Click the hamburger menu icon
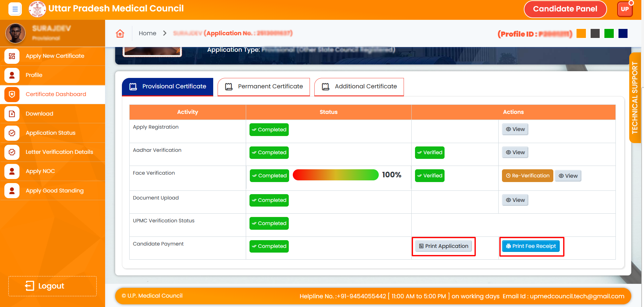644x307 pixels. click(15, 9)
